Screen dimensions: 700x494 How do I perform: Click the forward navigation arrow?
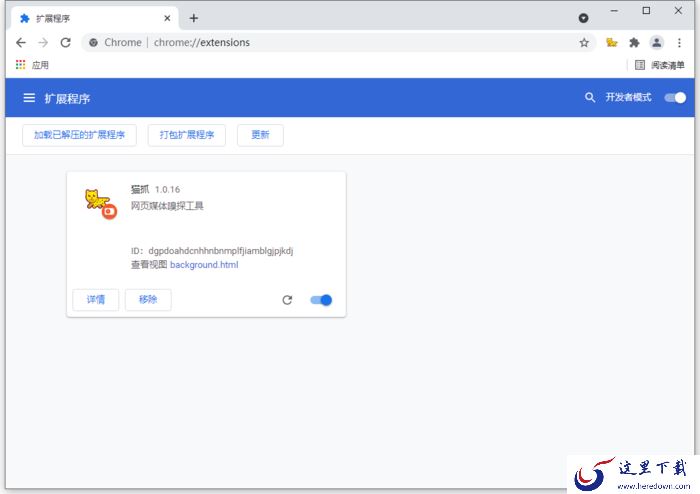coord(43,42)
